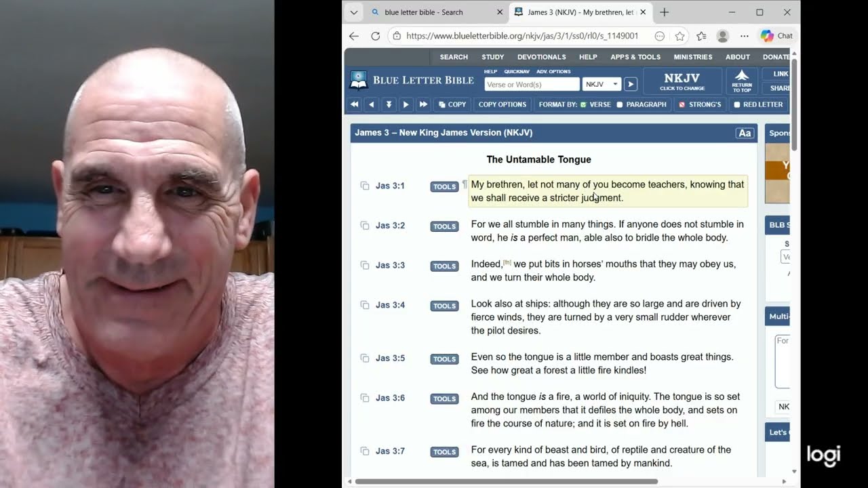Open the browser Favorites list icon
868x488 pixels.
point(701,36)
